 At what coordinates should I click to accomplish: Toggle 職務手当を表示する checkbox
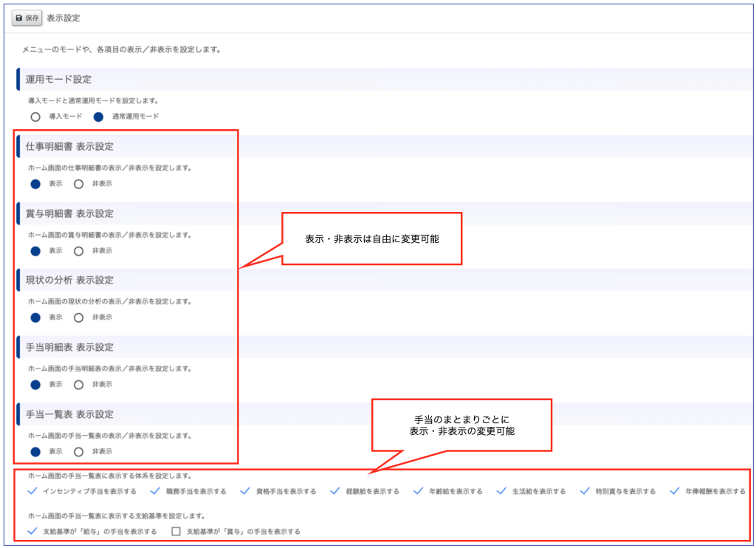(x=155, y=490)
